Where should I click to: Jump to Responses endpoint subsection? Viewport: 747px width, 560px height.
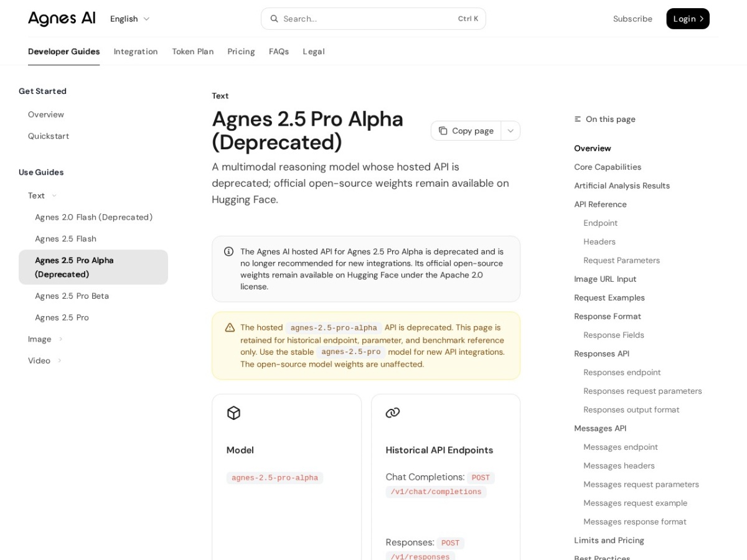[x=622, y=372]
